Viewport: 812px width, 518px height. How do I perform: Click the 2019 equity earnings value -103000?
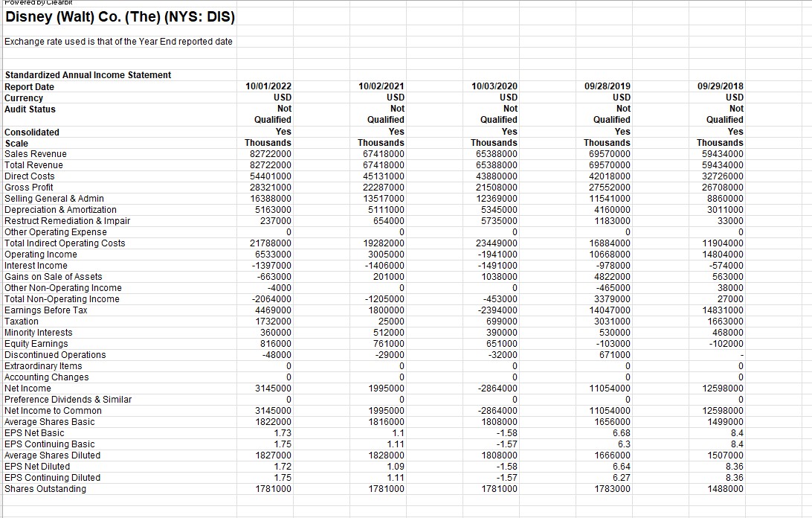click(x=613, y=344)
